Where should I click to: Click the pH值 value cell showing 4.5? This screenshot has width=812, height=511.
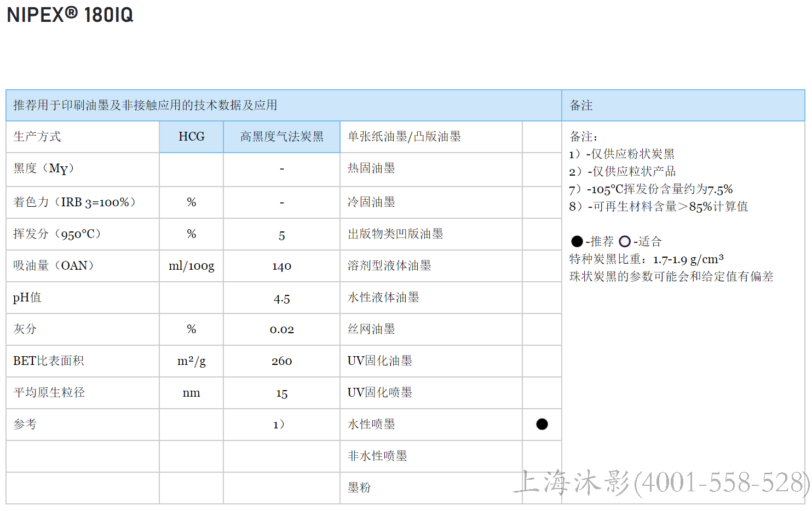point(281,298)
